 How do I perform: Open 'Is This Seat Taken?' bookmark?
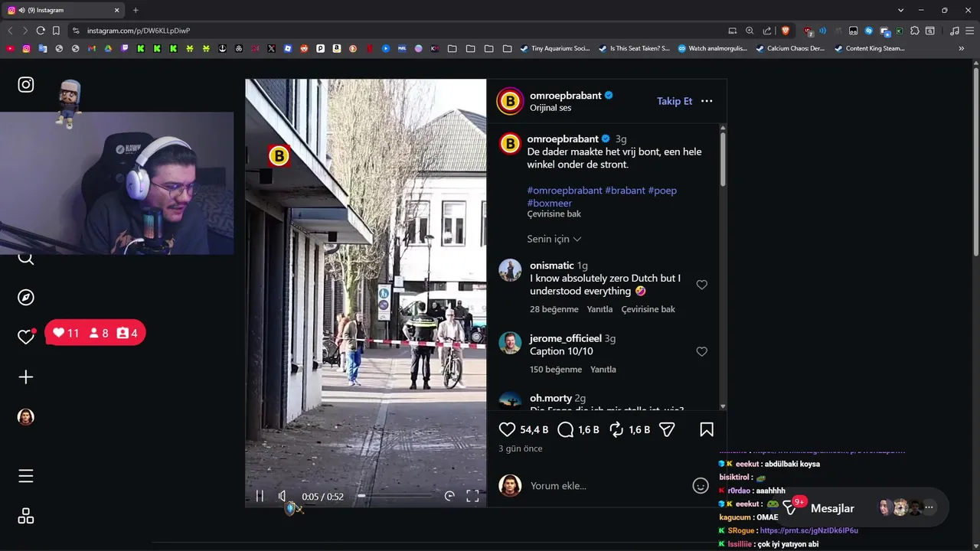[x=634, y=48]
